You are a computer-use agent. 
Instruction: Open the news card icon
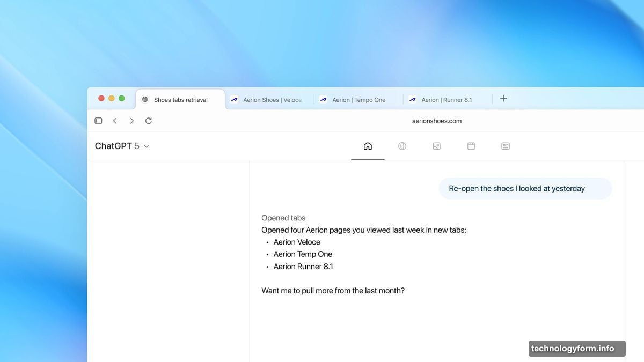[506, 146]
